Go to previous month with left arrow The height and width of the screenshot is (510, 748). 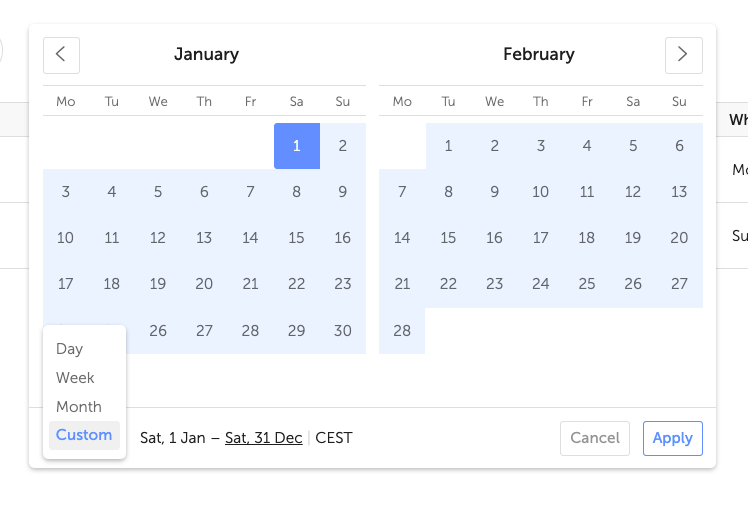tap(61, 55)
